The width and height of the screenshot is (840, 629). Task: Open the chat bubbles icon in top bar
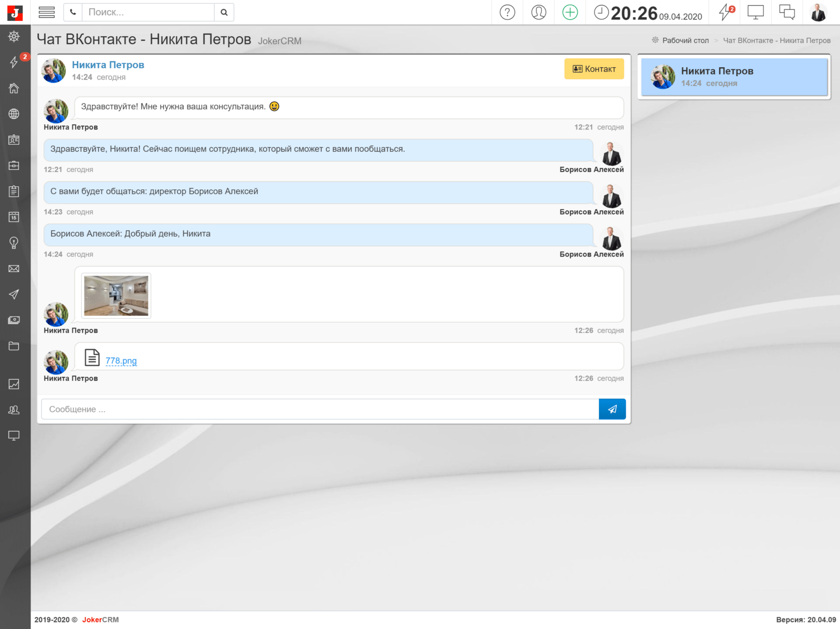tap(786, 12)
